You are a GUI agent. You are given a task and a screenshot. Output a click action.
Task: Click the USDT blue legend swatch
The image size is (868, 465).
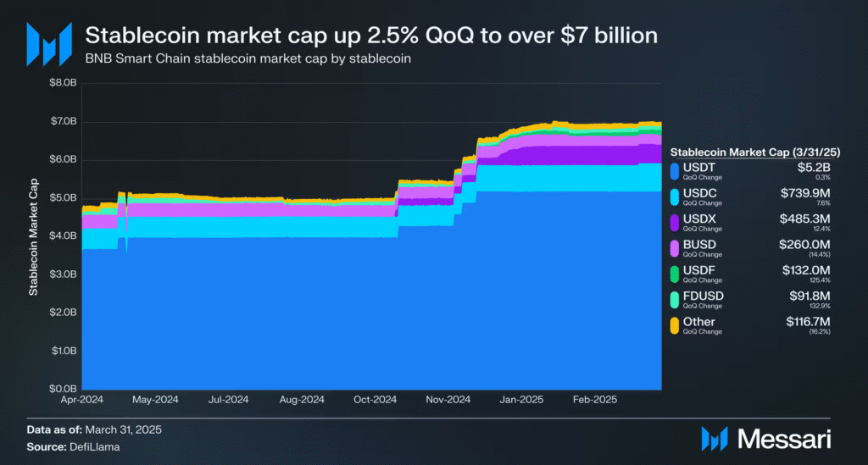tap(674, 171)
